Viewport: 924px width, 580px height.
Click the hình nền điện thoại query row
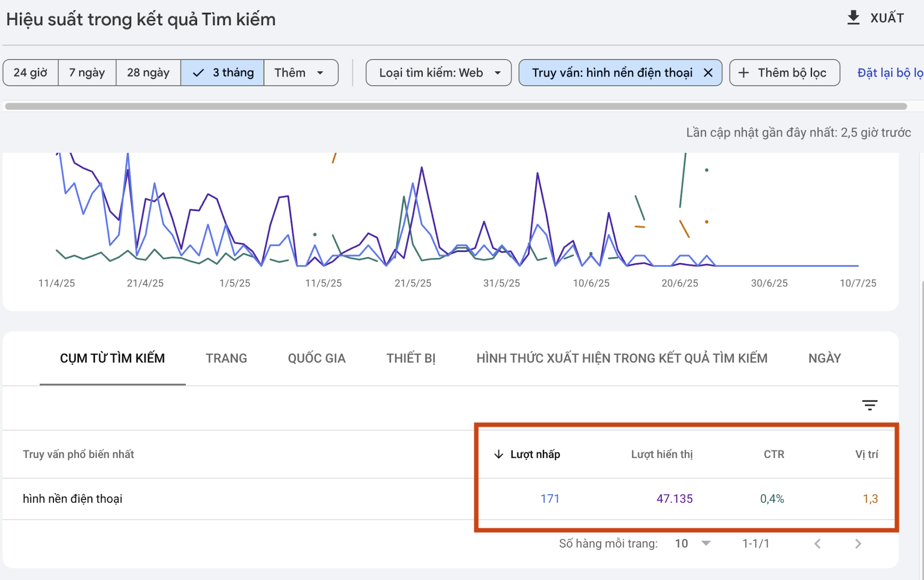coord(450,499)
